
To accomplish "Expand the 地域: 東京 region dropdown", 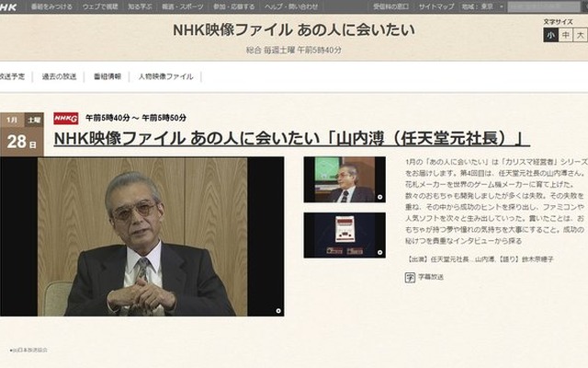I will [482, 6].
